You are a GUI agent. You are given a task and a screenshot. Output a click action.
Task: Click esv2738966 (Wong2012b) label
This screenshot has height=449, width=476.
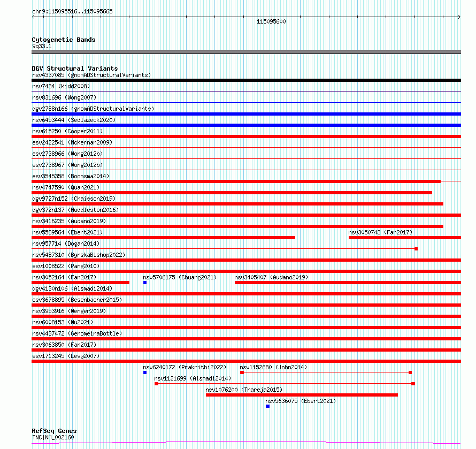(67, 154)
